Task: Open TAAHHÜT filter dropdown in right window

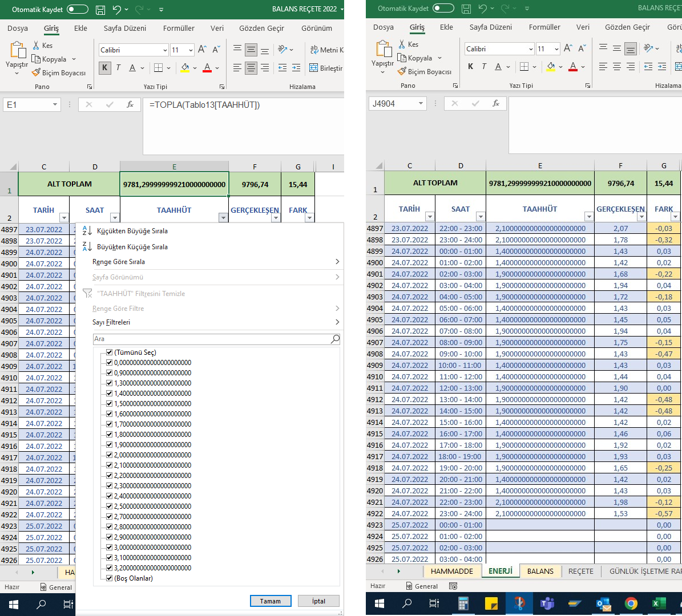Action: tap(589, 217)
